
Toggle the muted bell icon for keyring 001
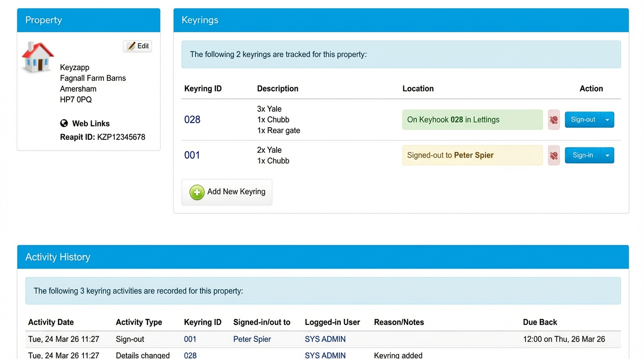tap(554, 156)
